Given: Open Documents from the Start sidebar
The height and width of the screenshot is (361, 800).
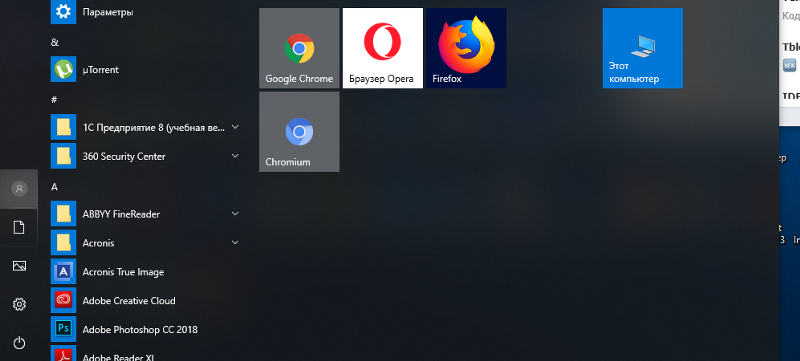Looking at the screenshot, I should point(19,227).
